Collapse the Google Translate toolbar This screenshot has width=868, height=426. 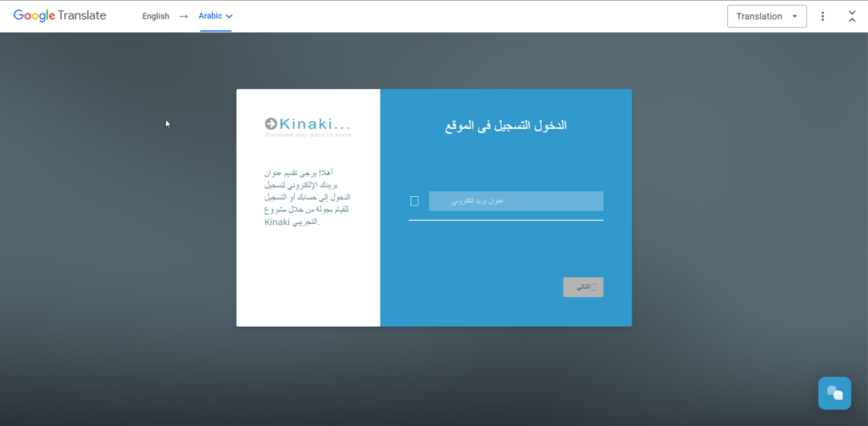point(852,16)
